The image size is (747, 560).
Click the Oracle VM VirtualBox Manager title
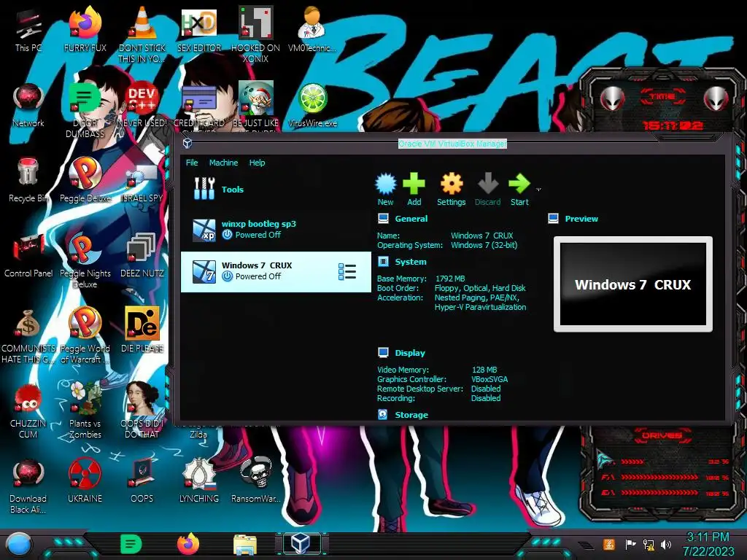pyautogui.click(x=452, y=144)
